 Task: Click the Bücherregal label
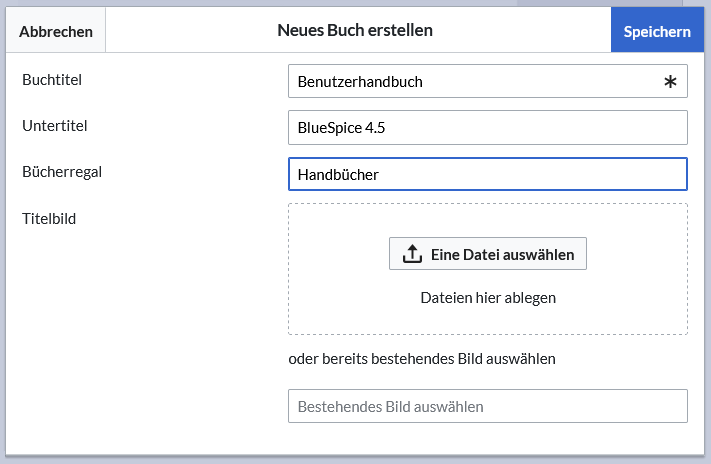[62, 172]
